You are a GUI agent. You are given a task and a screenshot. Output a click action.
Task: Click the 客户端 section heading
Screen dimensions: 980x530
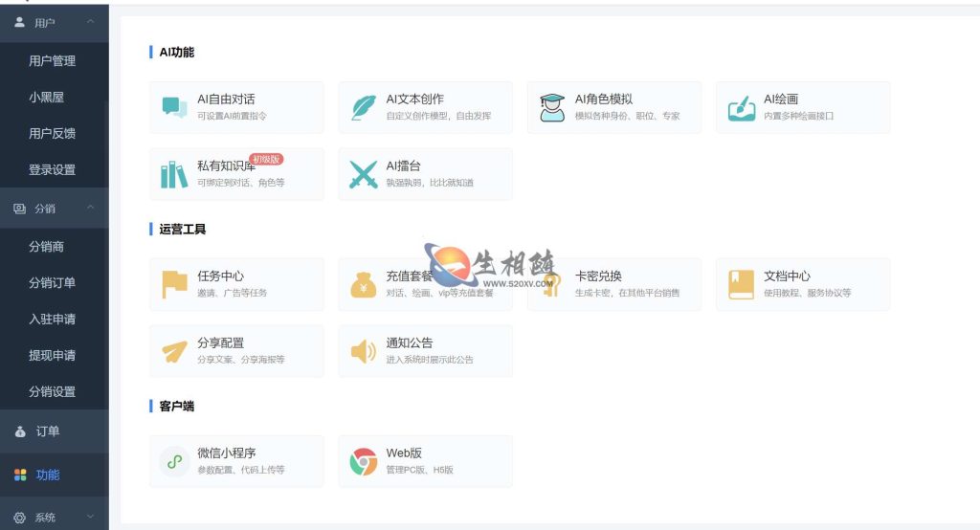(176, 407)
